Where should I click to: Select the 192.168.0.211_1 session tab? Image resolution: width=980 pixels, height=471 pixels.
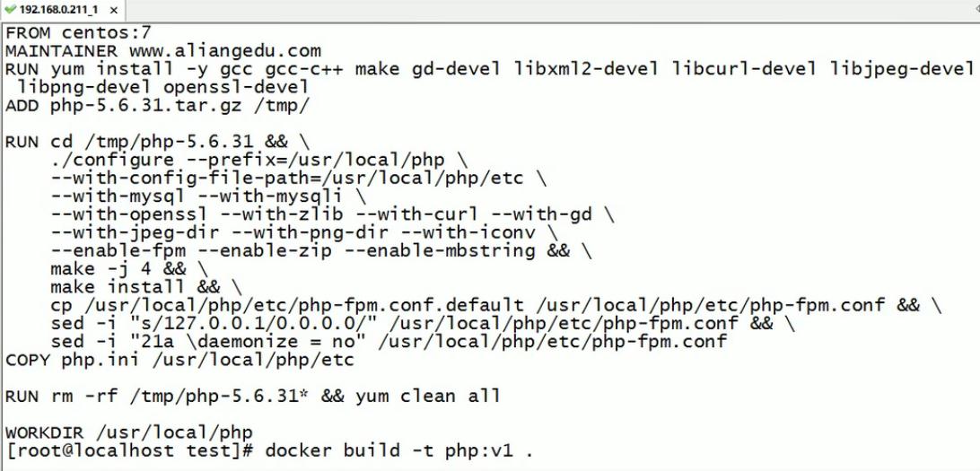(x=58, y=10)
